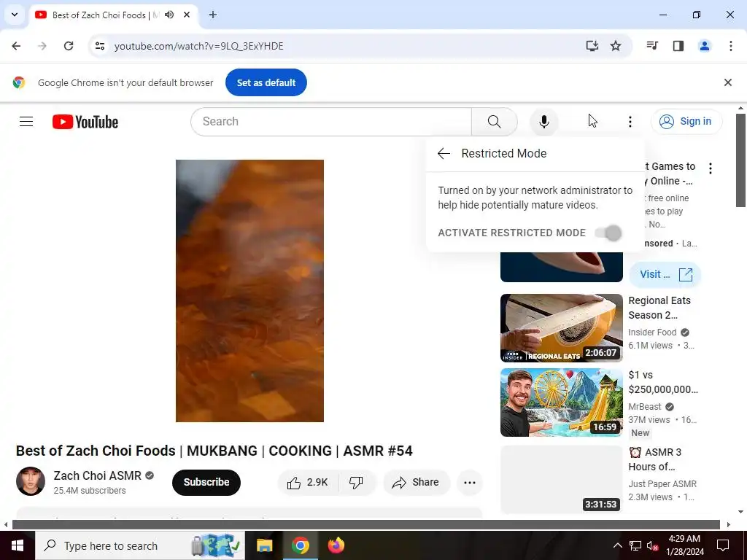This screenshot has width=747, height=560.
Task: Click the YouTube search magnifier button
Action: click(494, 122)
